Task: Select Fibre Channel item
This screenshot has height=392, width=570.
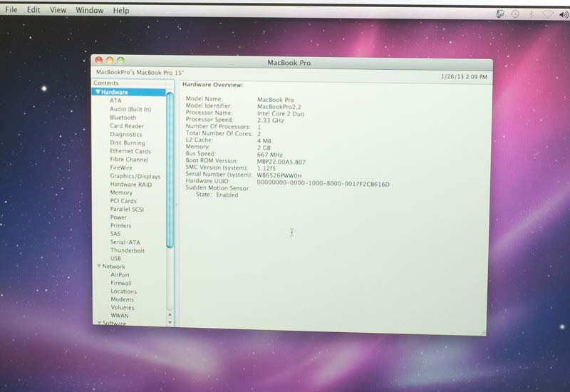Action: [x=129, y=159]
